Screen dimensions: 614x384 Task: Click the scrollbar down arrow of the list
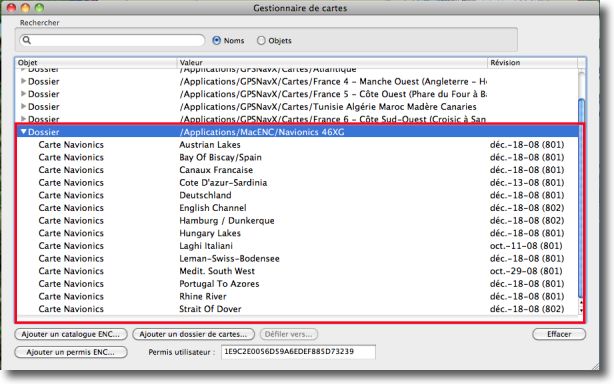coord(581,310)
